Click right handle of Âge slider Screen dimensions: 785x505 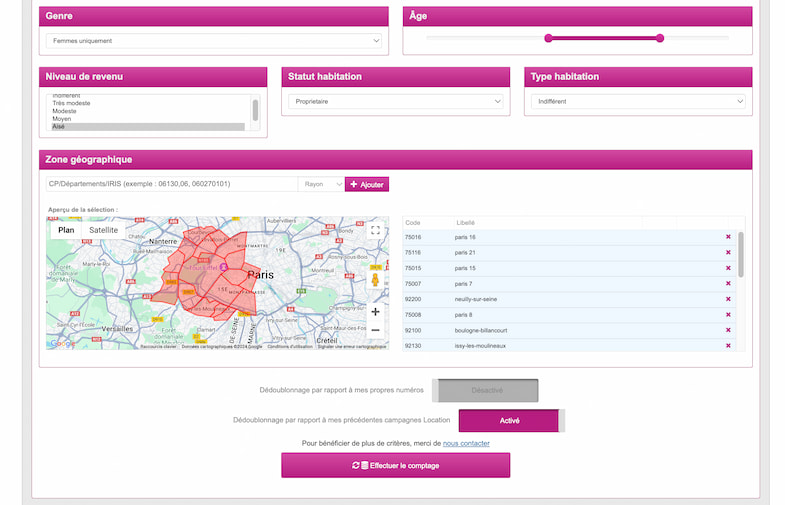point(660,38)
